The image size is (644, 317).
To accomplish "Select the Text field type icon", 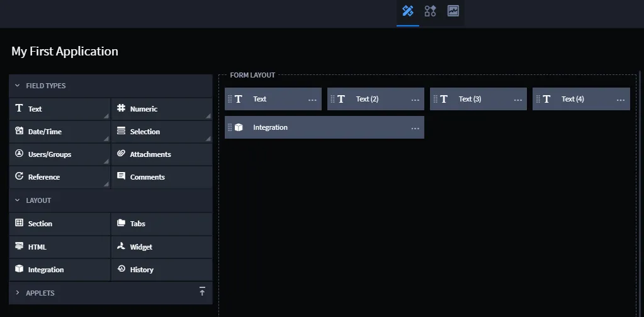I will pos(19,108).
